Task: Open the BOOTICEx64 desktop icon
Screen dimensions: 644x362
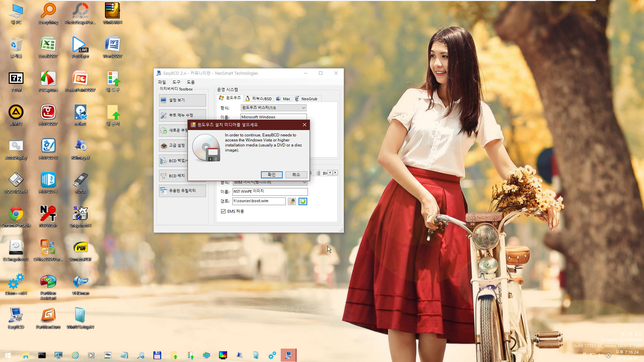Action: [x=16, y=183]
